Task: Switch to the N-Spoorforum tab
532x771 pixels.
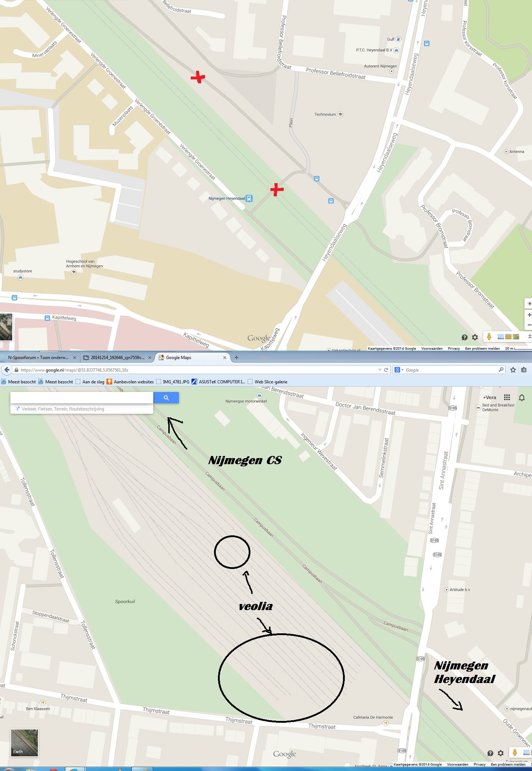Action: pyautogui.click(x=38, y=357)
